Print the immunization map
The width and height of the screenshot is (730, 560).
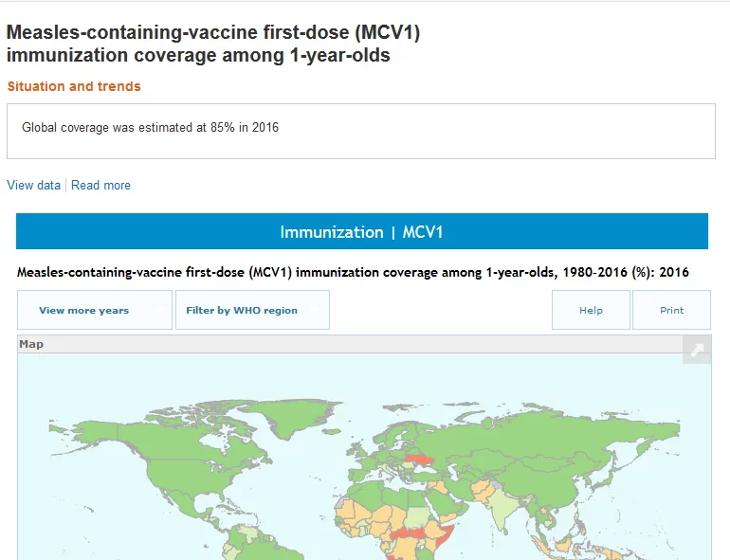point(671,310)
